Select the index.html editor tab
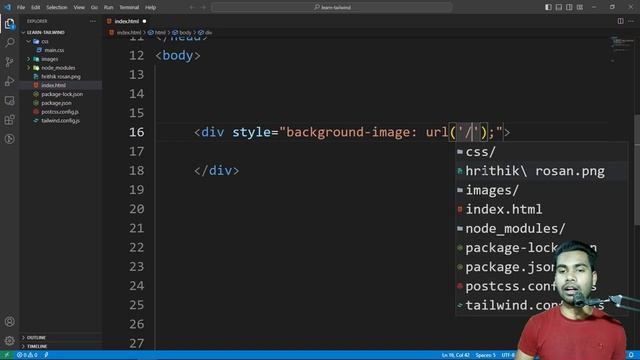The height and width of the screenshot is (360, 640). (127, 21)
